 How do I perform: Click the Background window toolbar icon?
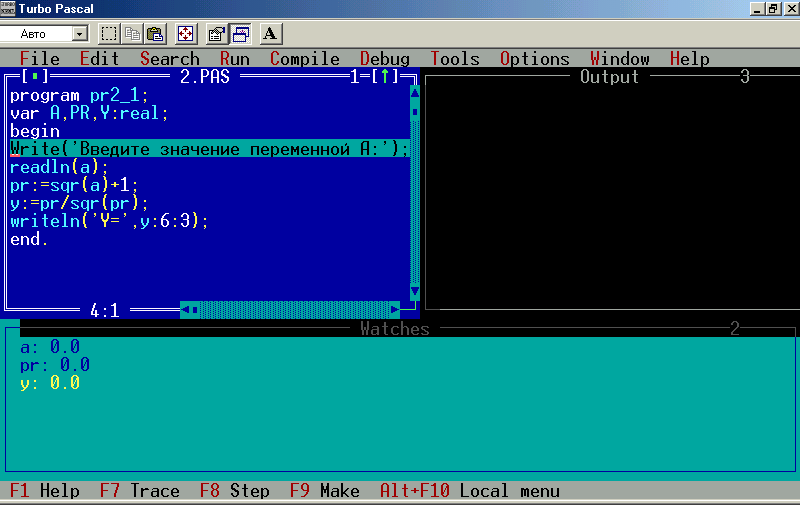click(240, 34)
